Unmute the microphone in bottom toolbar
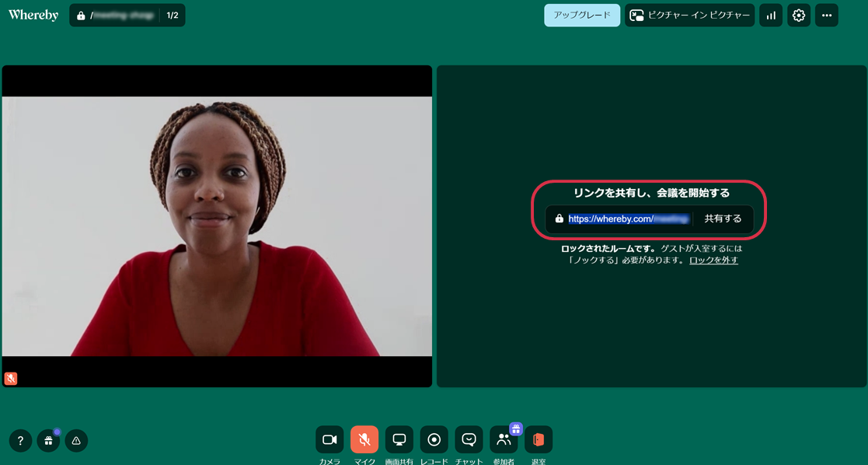The height and width of the screenshot is (465, 868). click(x=364, y=439)
